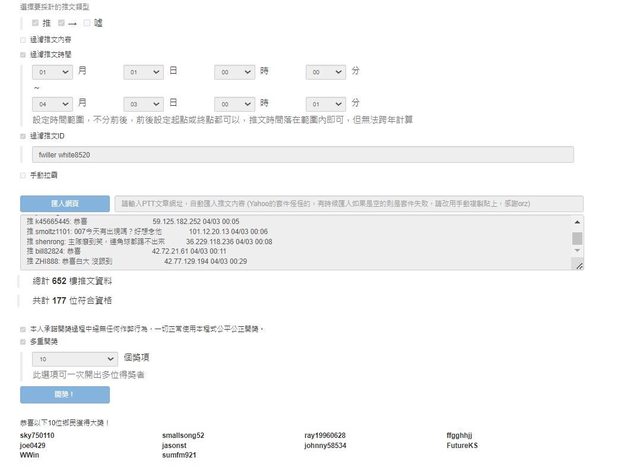Screen dimensions: 640x470
Task: Open the start month dropdown showing 01
Action: pos(52,72)
